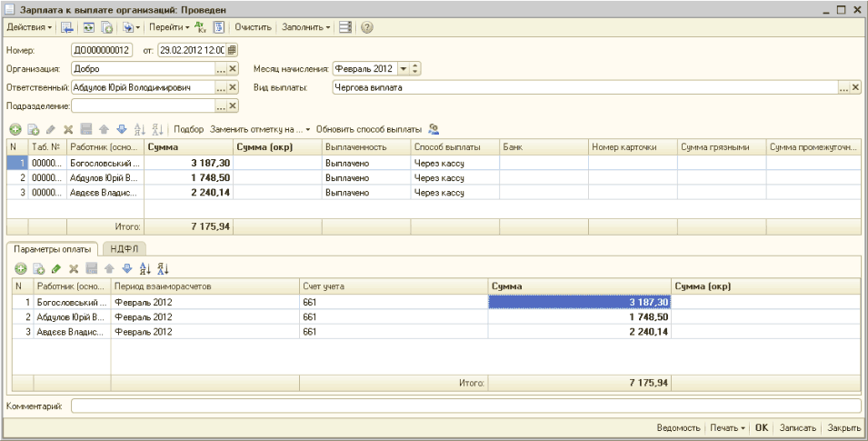Click the user icon after Обновить способ выплаты

[434, 130]
